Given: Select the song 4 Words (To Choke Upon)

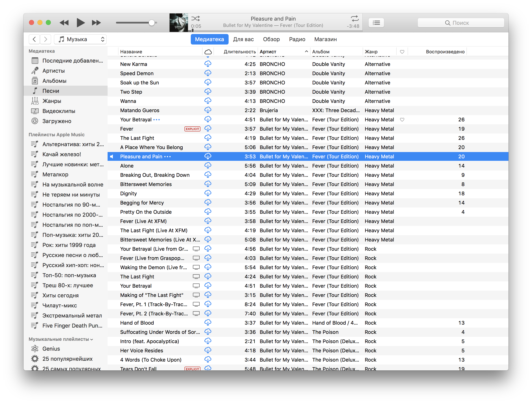Looking at the screenshot, I should 308,360.
